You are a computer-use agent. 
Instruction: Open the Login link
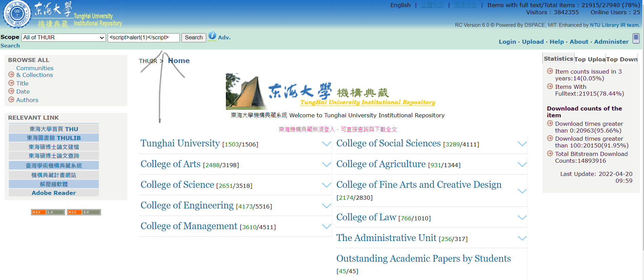click(x=507, y=42)
